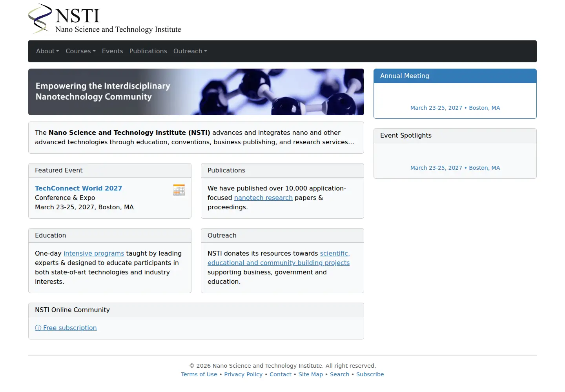Follow the nanotech research link

coord(263,198)
